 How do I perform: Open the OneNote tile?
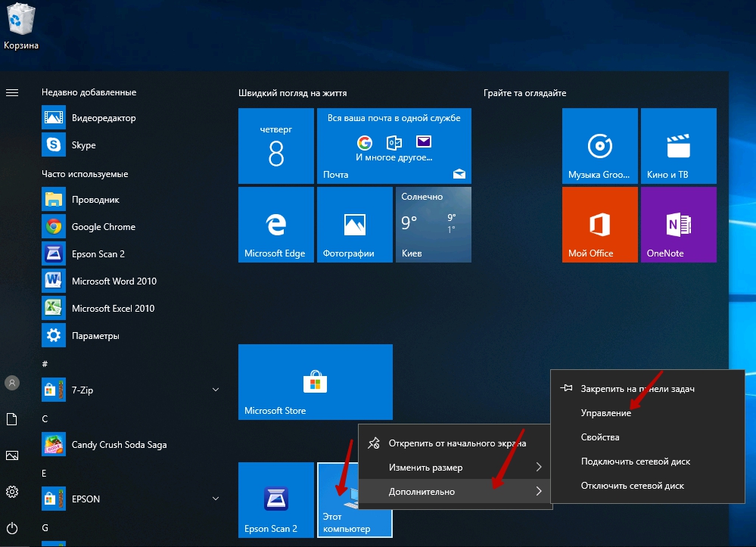(x=678, y=225)
